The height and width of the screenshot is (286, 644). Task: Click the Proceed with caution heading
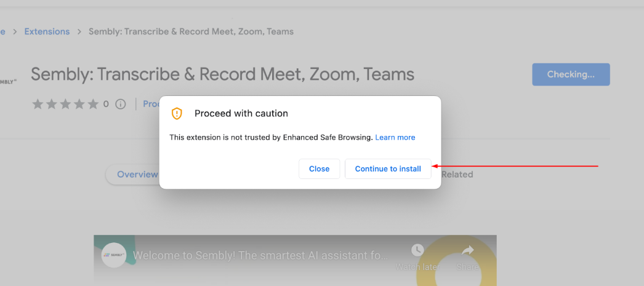coord(241,113)
